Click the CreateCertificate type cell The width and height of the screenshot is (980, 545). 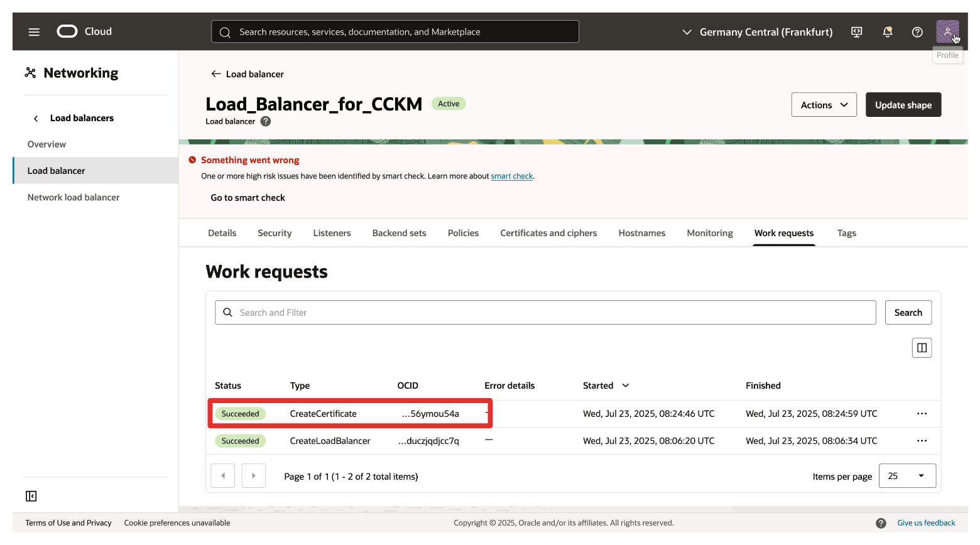click(x=323, y=414)
